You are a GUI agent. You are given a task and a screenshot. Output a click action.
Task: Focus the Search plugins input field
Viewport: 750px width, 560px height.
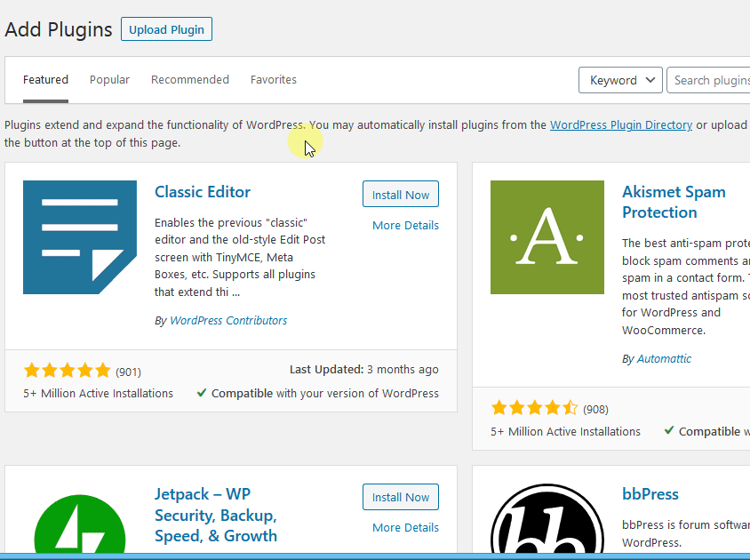coord(710,80)
